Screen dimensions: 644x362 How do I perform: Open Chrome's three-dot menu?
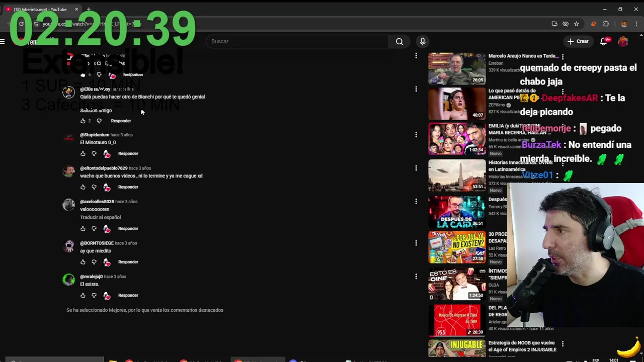(x=637, y=24)
